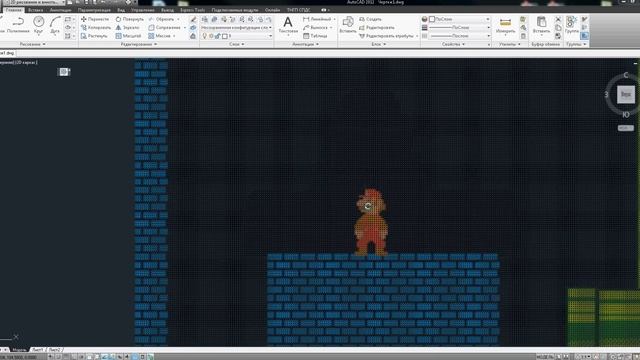Screen dimensions: 640x360
Task: Click the Paste (Вставить) clipboard icon
Action: tap(542, 24)
